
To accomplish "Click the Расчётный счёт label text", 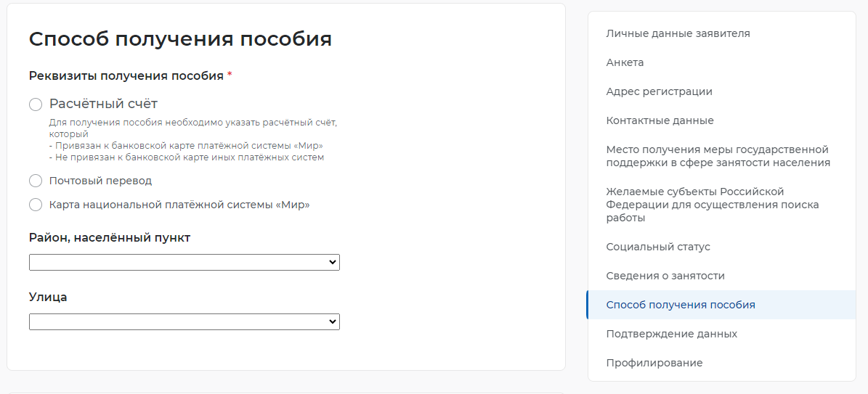I will [104, 104].
